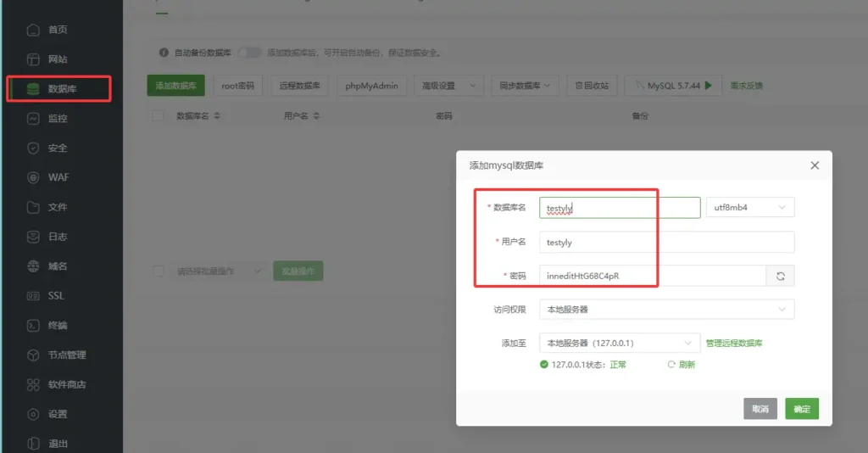Click the 确定 confirm button

click(802, 409)
